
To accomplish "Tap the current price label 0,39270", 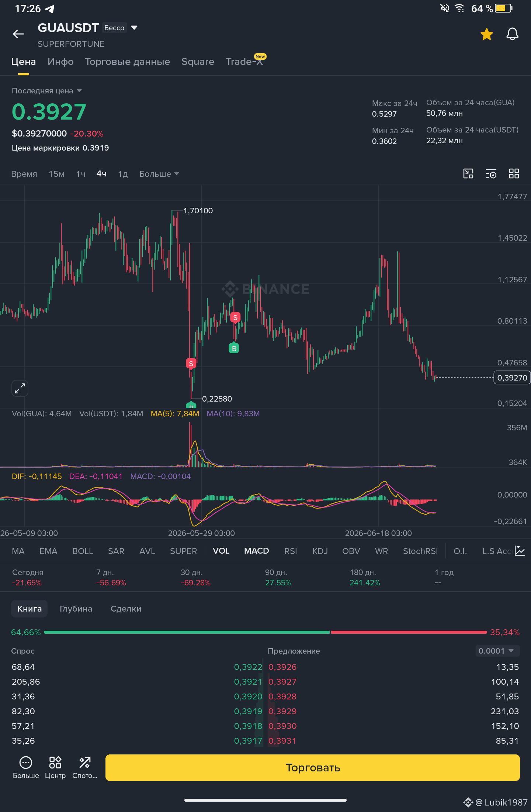I will click(x=512, y=378).
